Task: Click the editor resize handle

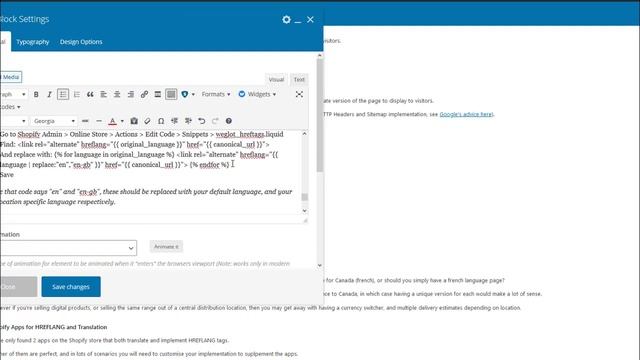Action: [x=305, y=220]
